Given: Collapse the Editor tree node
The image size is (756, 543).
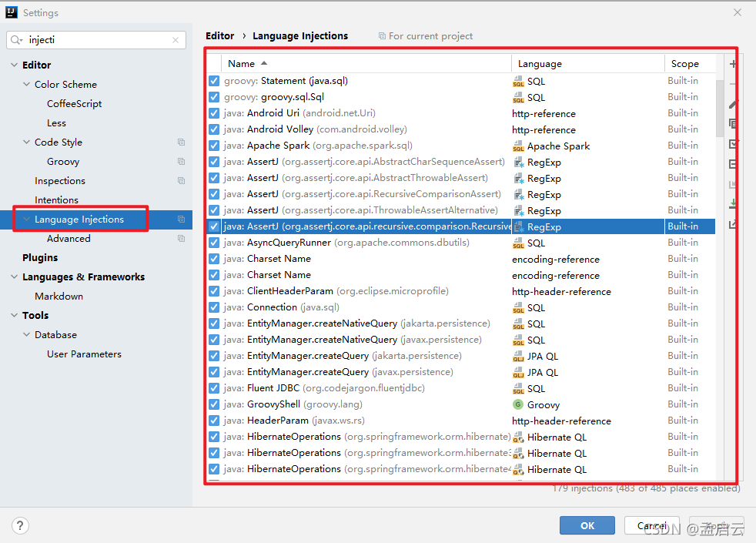Looking at the screenshot, I should click(x=14, y=65).
